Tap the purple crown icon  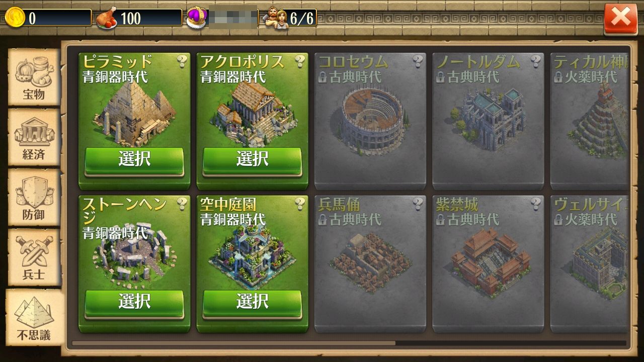pos(196,18)
